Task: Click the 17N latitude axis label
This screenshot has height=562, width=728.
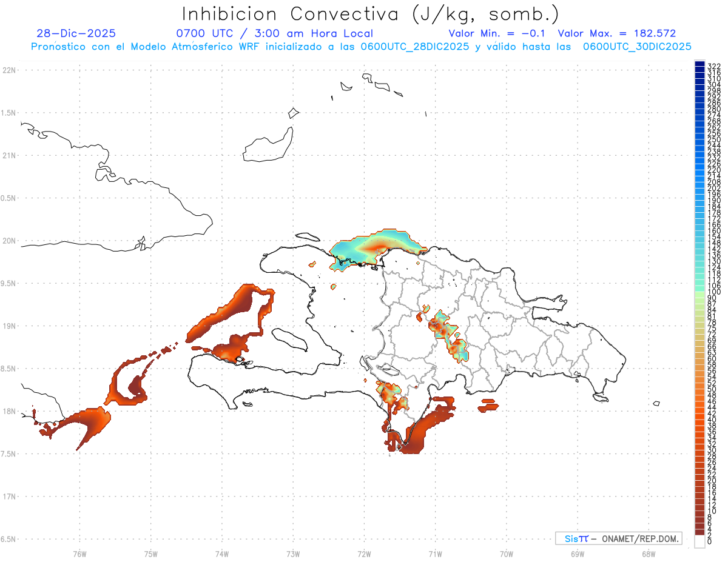Action: (8, 497)
